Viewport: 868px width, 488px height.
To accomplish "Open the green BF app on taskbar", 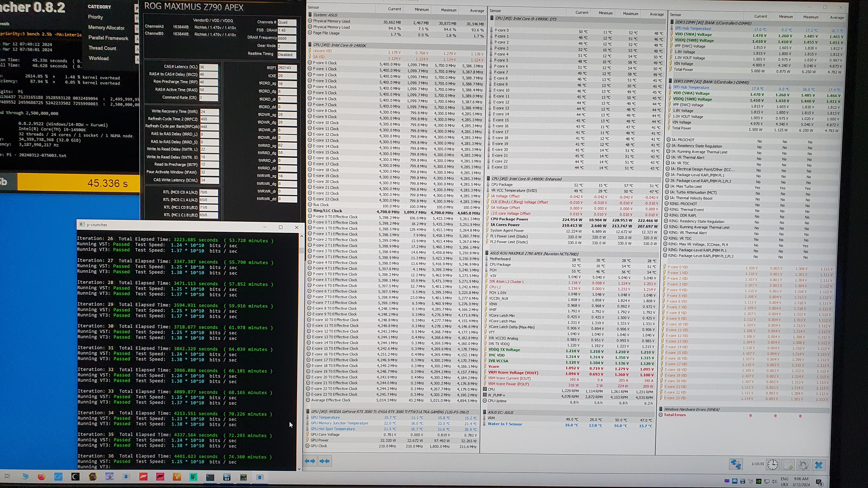I will (x=193, y=477).
